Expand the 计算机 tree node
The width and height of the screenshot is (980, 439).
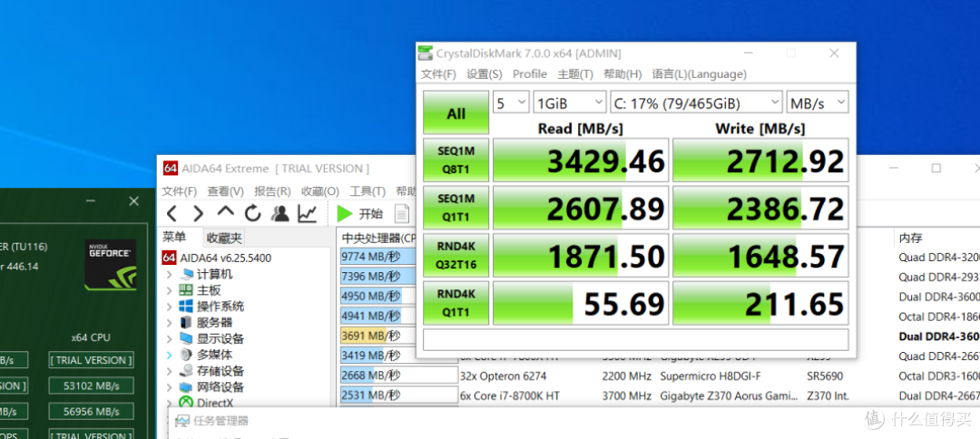[170, 274]
